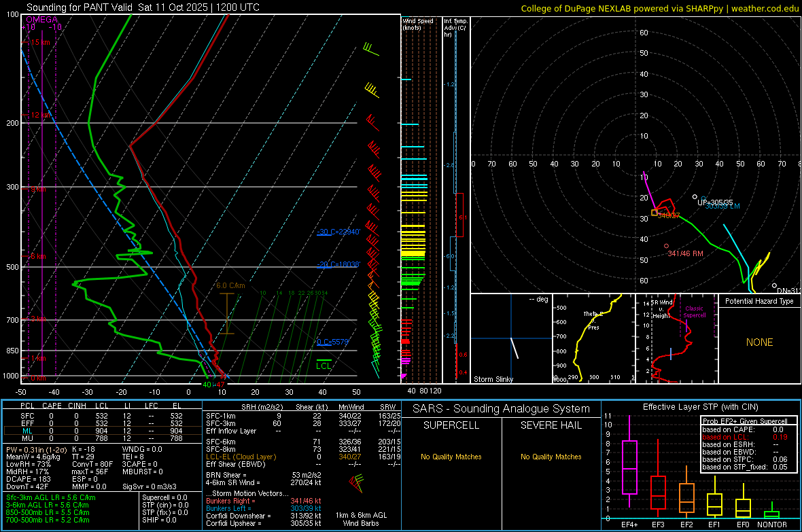Viewport: 802px width, 532px height.
Task: Click the 0 C=5579' freezing level label
Action: [x=332, y=342]
